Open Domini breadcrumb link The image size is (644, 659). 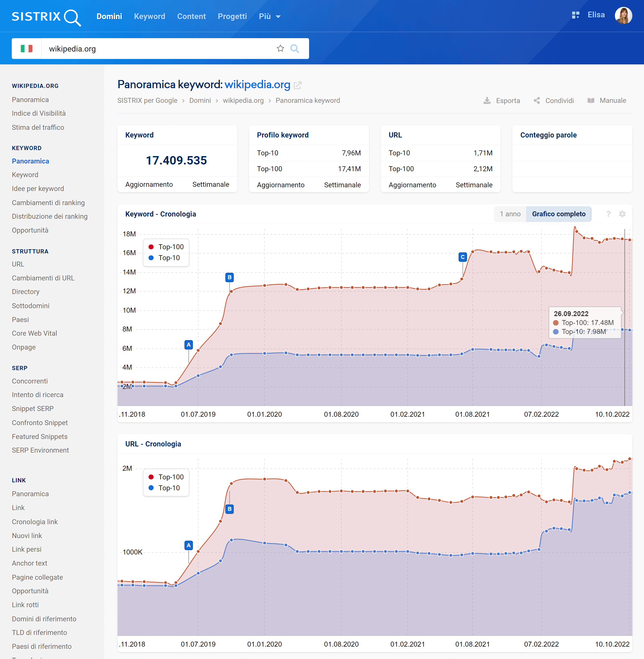tap(200, 101)
